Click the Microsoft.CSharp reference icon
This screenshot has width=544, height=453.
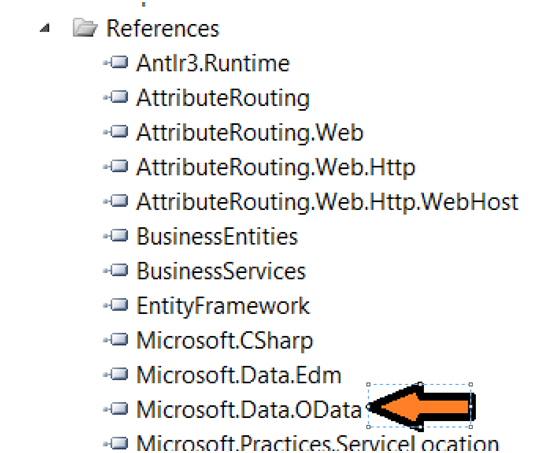(116, 340)
